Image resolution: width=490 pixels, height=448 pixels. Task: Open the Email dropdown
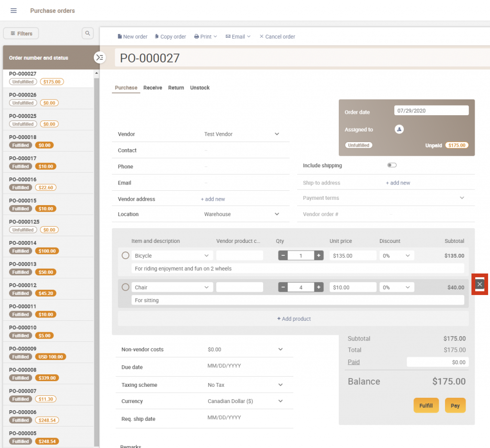click(238, 36)
